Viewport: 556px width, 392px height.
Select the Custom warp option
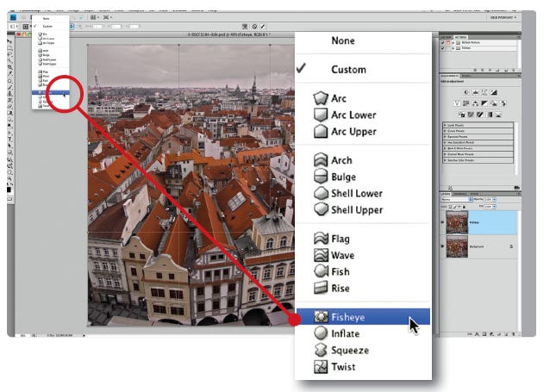click(348, 69)
